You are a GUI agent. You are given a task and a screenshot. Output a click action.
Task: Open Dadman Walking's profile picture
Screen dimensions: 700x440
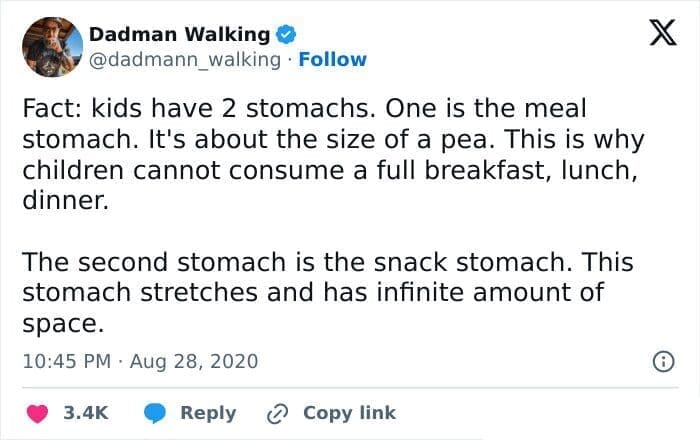click(x=51, y=47)
